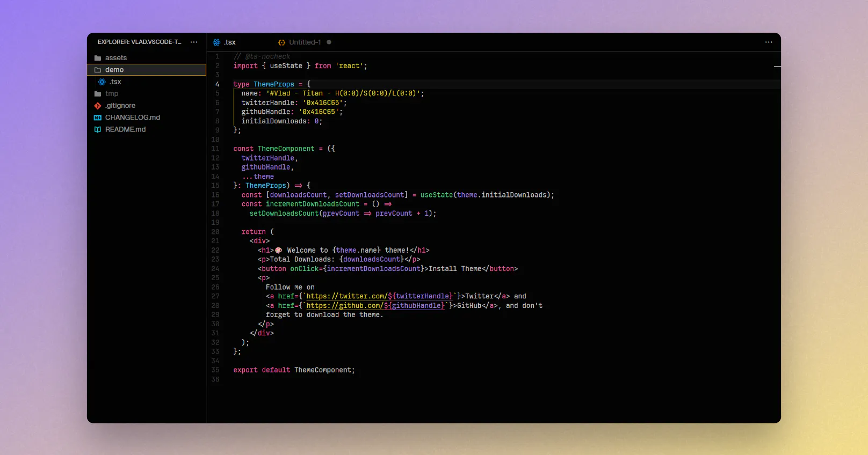Screen dimensions: 868x455
Task: Expand the assets folder
Action: tap(147, 58)
